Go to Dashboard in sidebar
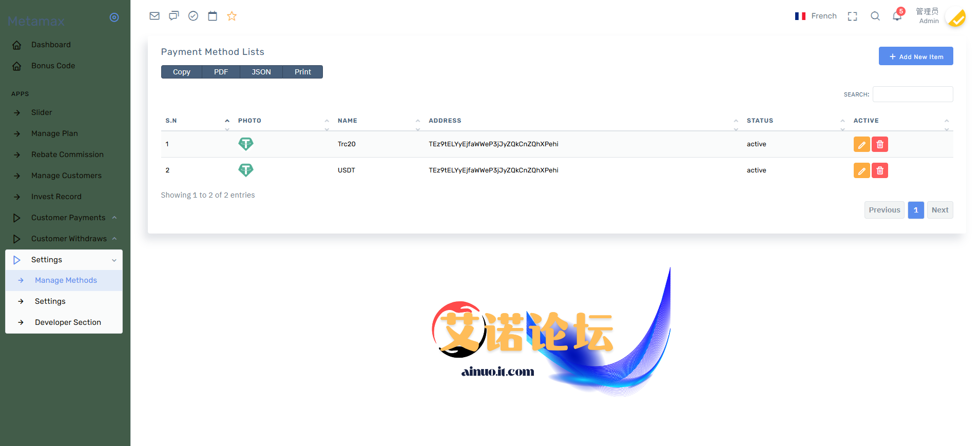Image resolution: width=980 pixels, height=446 pixels. 51,45
